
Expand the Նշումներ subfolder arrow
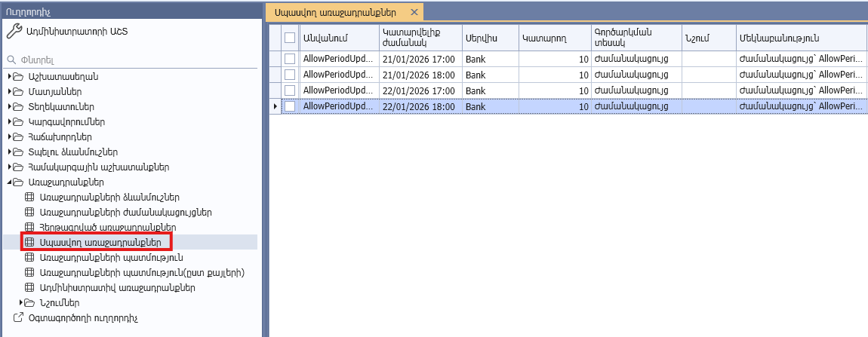click(22, 302)
